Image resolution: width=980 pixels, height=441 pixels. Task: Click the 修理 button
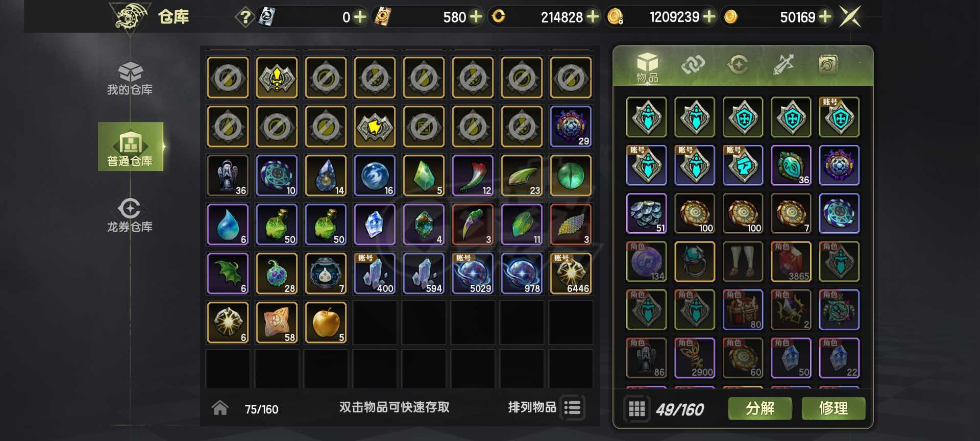[834, 408]
